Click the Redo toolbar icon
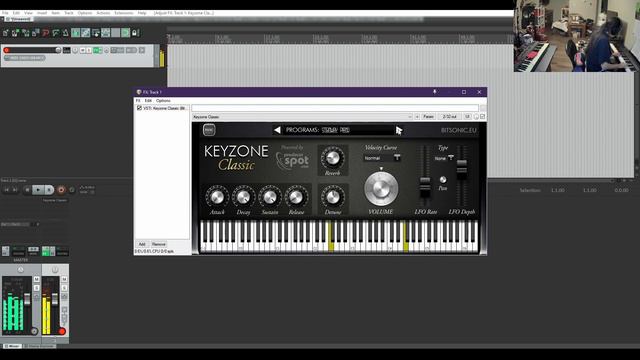This screenshot has width=640, height=360. coord(56,33)
